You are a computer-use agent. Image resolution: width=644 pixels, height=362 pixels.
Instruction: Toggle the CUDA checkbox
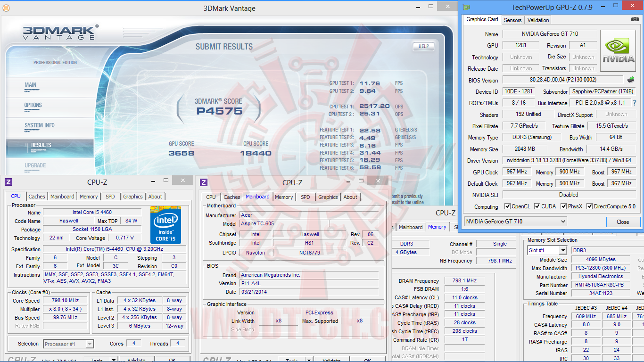(537, 206)
